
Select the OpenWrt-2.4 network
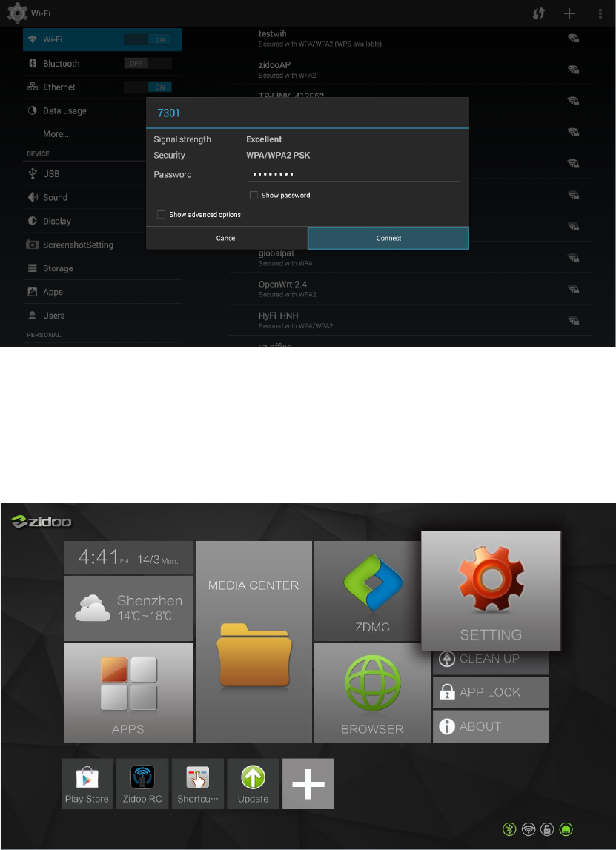410,289
